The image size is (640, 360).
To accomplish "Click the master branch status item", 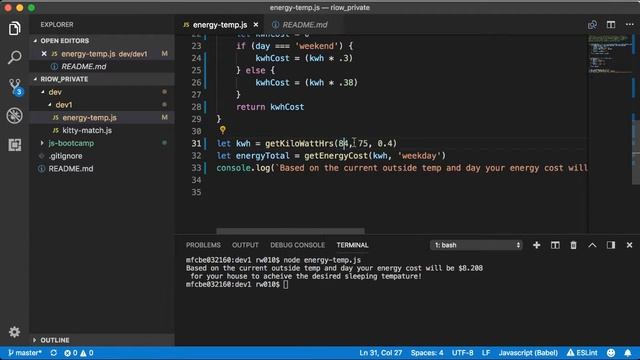I will click(25, 353).
